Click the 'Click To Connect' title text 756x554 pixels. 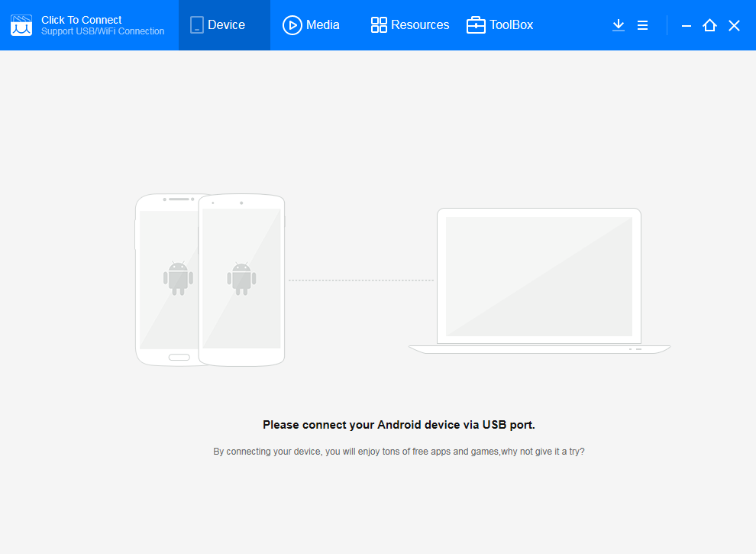[82, 20]
